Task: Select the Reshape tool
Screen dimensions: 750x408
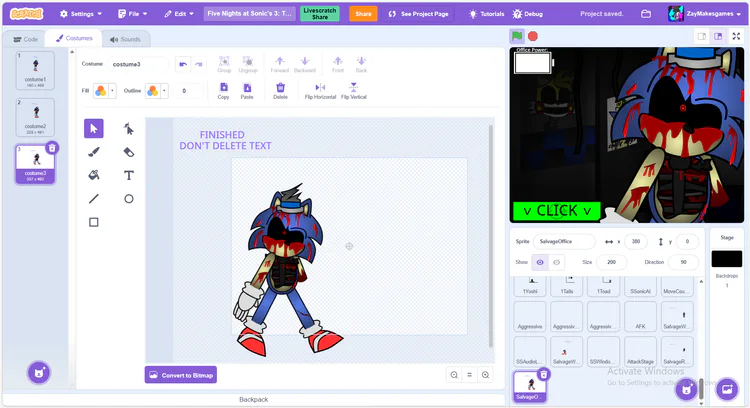Action: click(x=129, y=129)
